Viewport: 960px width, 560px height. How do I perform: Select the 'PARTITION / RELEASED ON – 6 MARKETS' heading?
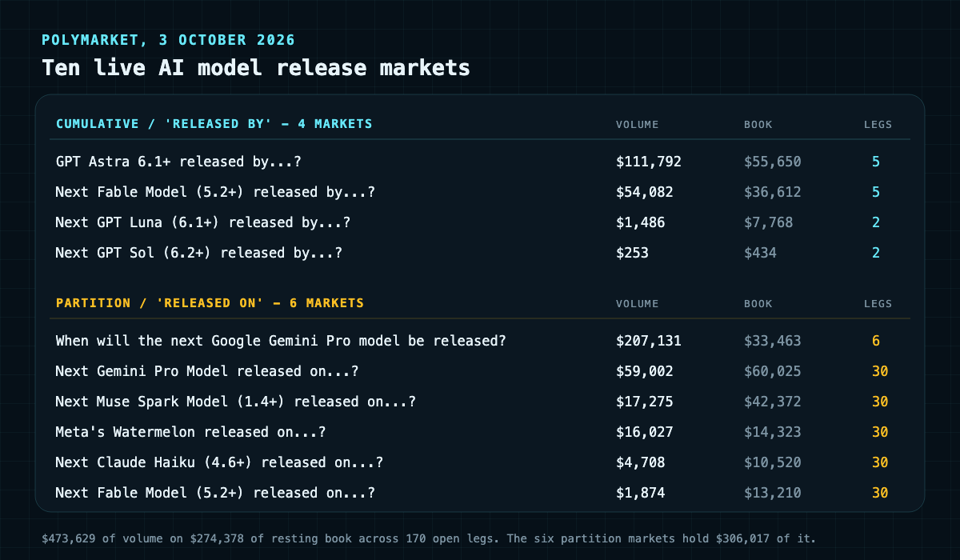210,303
